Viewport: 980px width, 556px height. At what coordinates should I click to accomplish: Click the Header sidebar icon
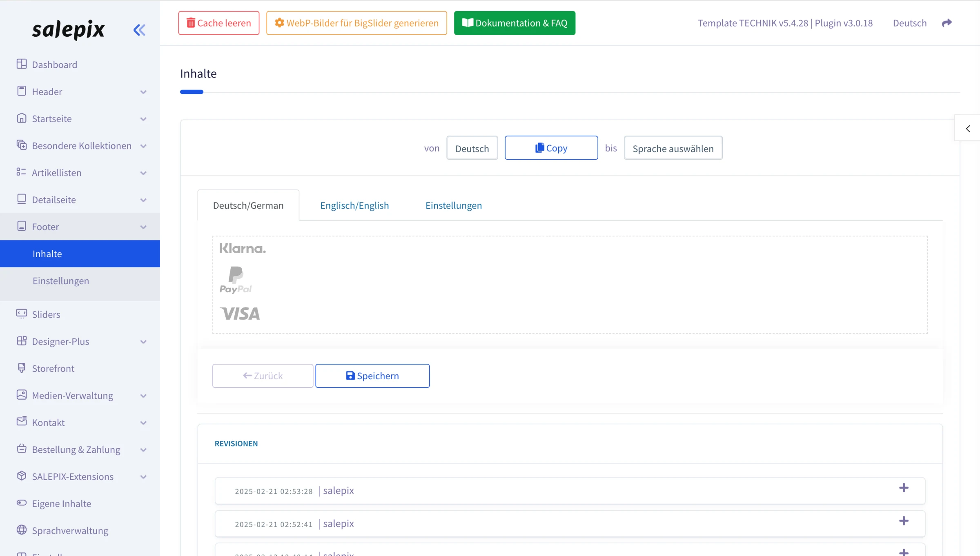click(22, 91)
